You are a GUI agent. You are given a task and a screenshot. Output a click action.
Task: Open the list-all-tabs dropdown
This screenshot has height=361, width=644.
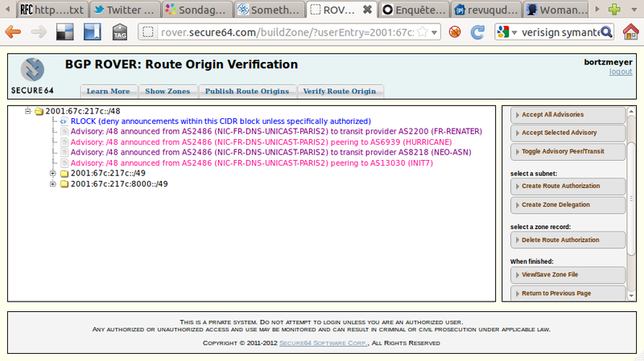(x=634, y=10)
